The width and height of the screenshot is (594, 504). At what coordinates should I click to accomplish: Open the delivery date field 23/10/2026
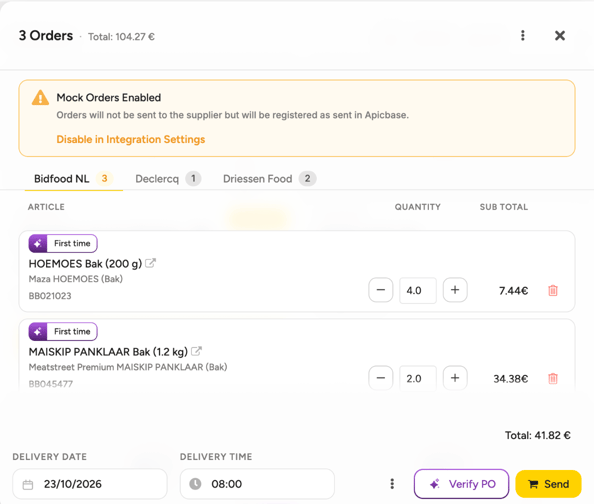[x=90, y=484]
